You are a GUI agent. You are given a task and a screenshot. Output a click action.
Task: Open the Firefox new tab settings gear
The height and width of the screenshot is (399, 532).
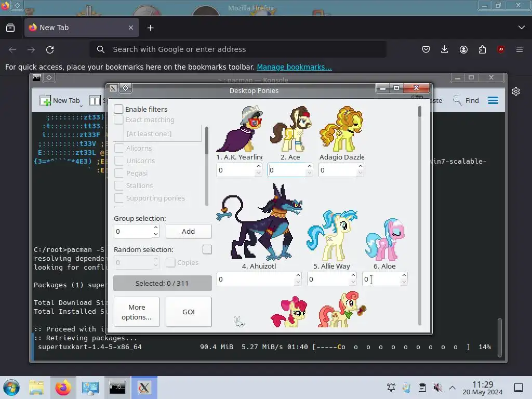tap(516, 91)
